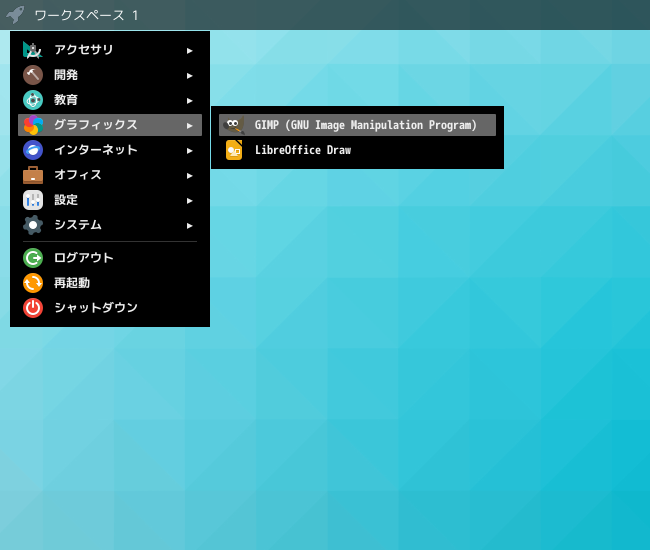Click the gear icon next to システム
Viewport: 650px width, 550px height.
(33, 225)
